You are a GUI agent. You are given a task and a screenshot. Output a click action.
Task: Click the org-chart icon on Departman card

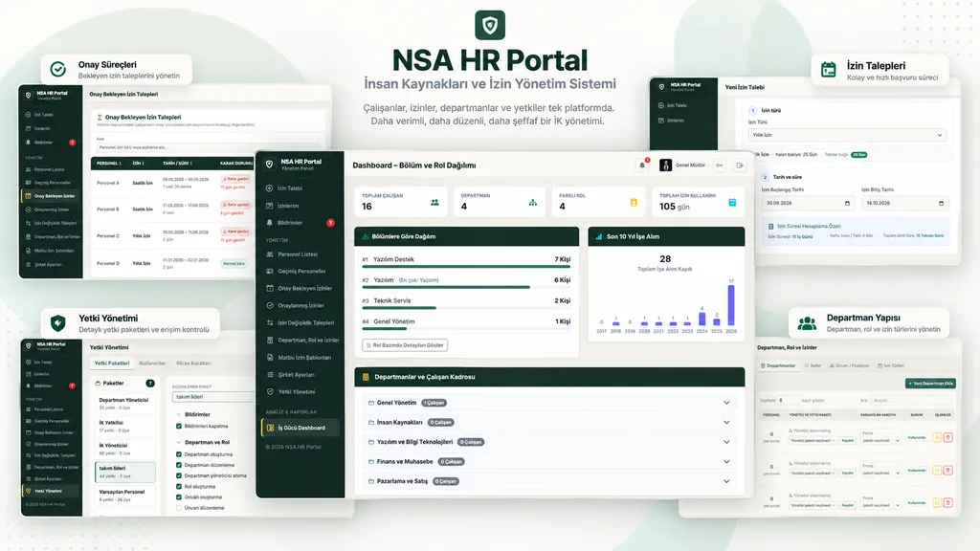(x=532, y=203)
